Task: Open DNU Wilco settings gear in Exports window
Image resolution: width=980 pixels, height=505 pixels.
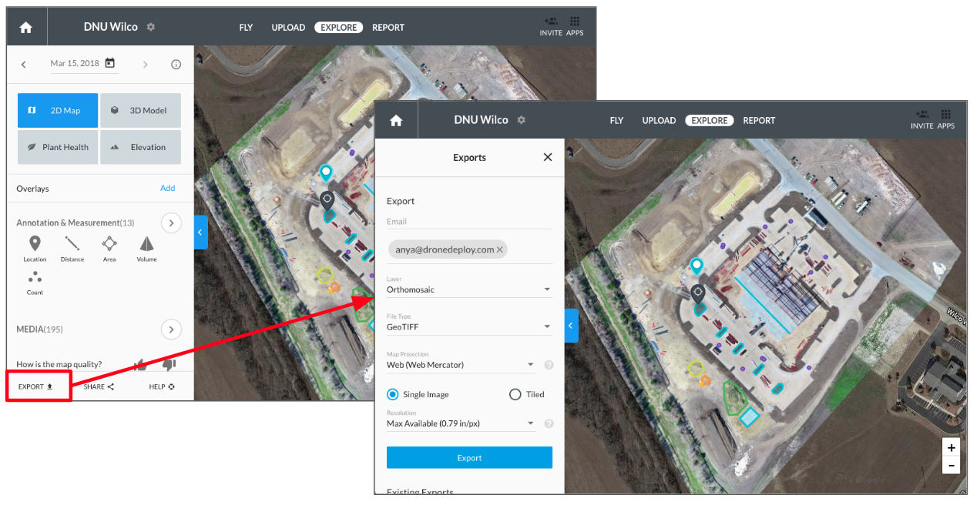Action: [x=522, y=120]
